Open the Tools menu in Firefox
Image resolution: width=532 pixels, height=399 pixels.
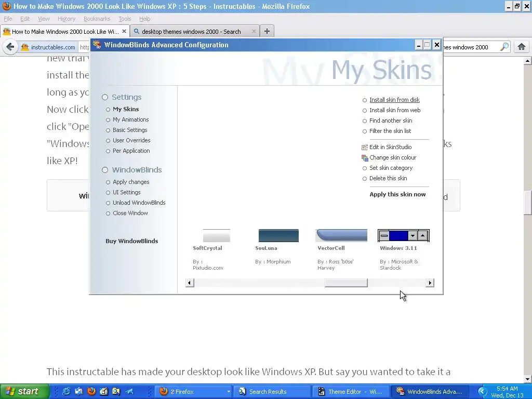pyautogui.click(x=125, y=19)
